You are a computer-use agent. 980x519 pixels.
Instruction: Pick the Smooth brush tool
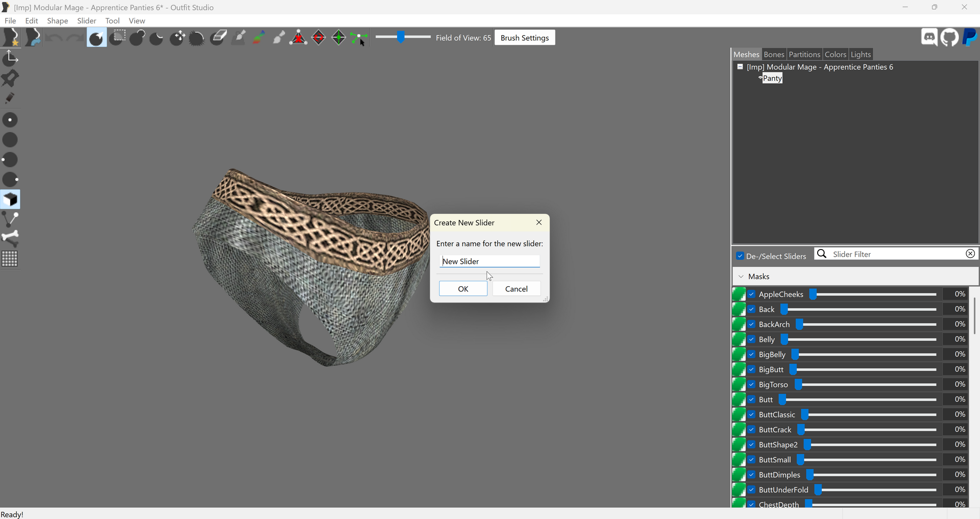(x=197, y=38)
